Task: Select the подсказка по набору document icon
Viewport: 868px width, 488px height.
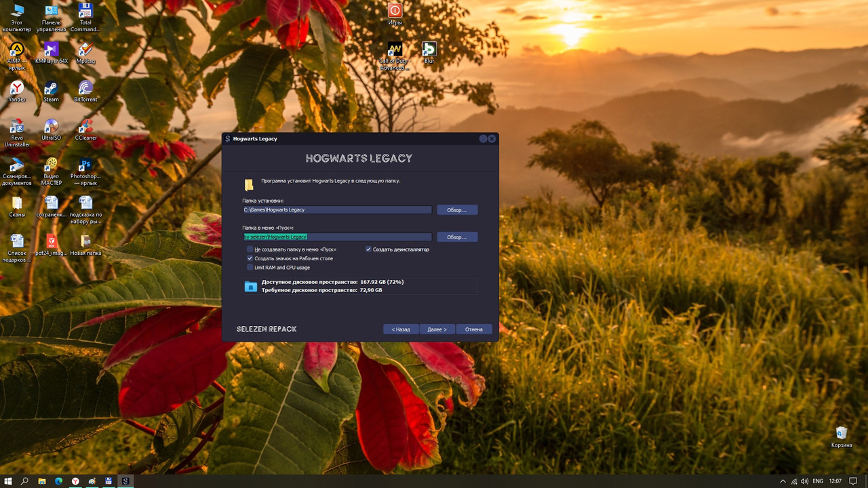Action: [85, 210]
